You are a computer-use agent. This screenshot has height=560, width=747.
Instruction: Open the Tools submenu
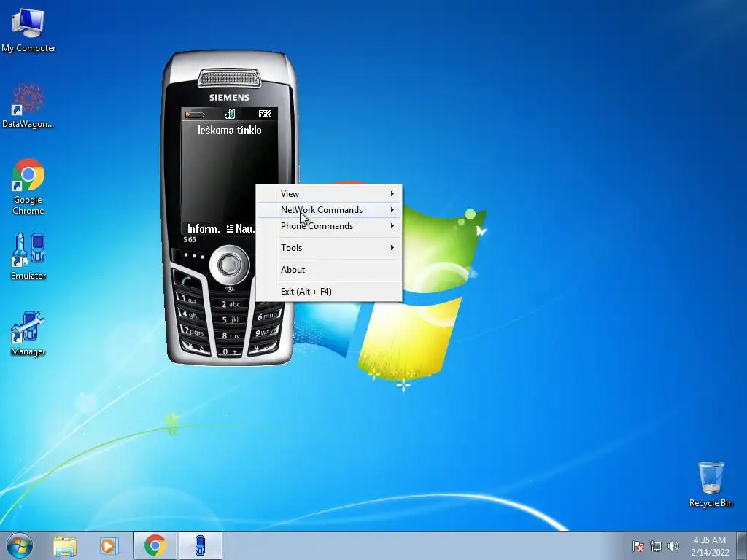[x=329, y=248]
